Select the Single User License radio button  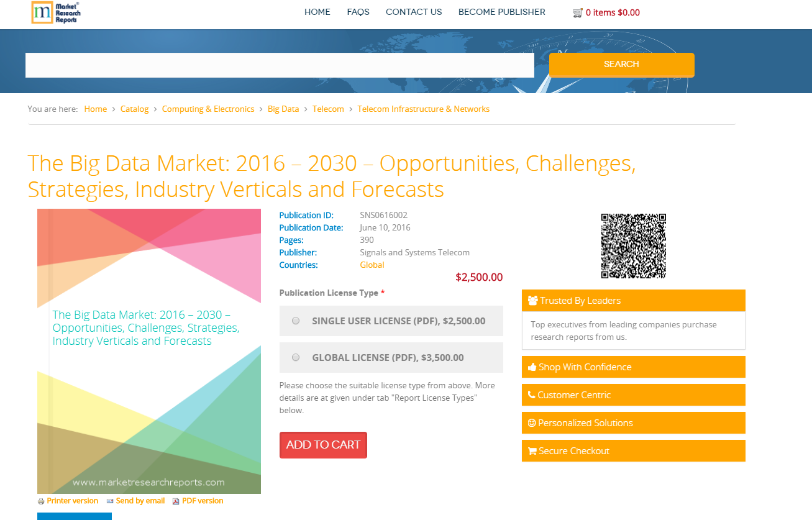[296, 321]
